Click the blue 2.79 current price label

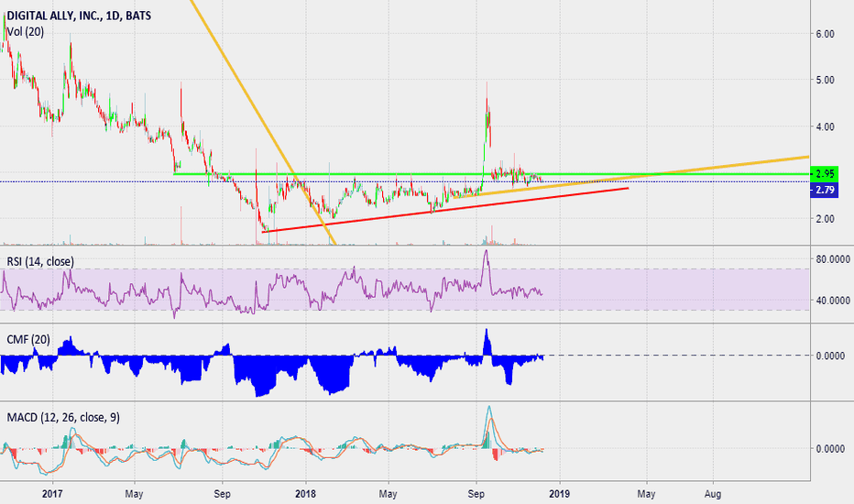[x=825, y=191]
